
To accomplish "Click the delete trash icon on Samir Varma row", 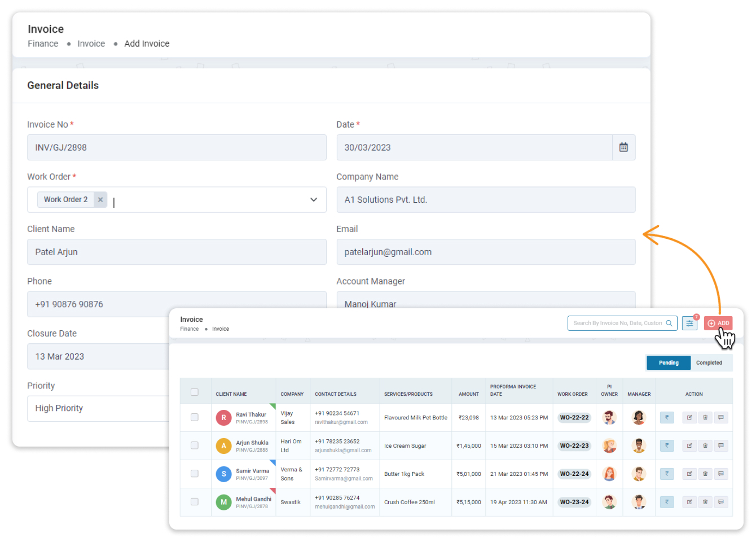I will coord(705,474).
